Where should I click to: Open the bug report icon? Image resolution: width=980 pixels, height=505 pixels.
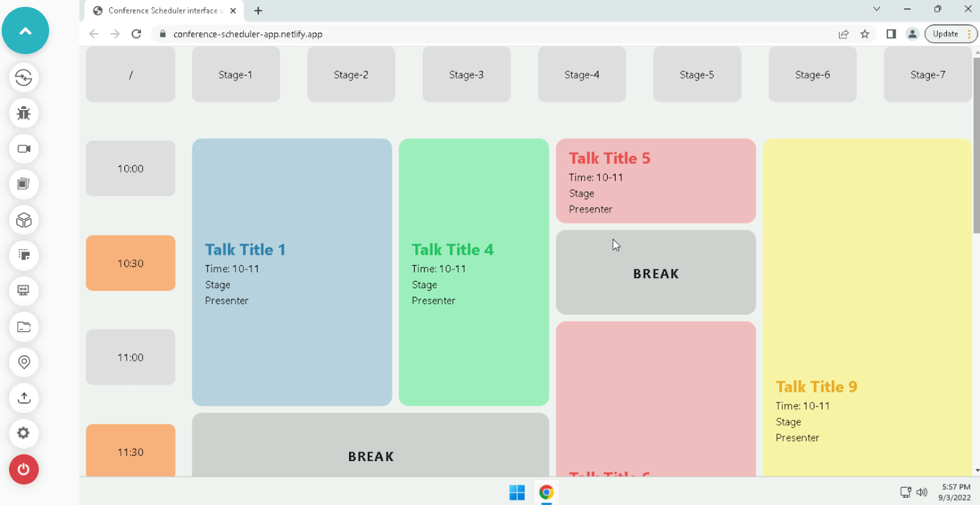coord(24,113)
